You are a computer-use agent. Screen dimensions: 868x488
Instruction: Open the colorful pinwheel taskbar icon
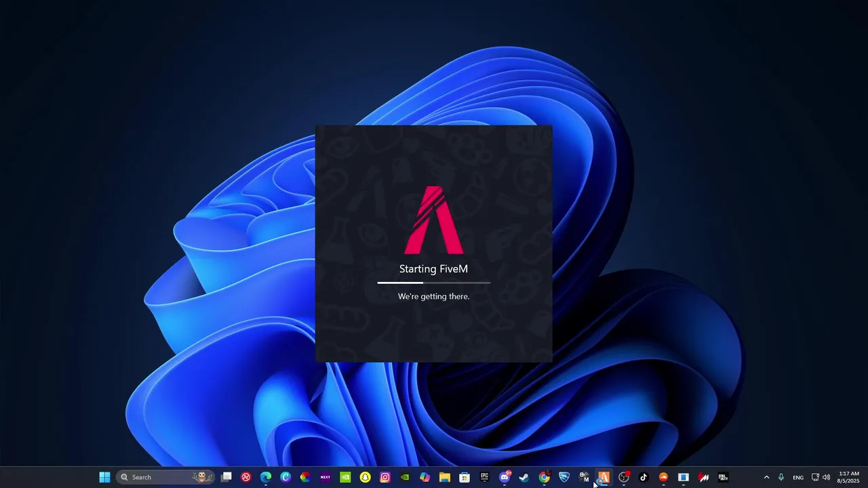point(305,477)
